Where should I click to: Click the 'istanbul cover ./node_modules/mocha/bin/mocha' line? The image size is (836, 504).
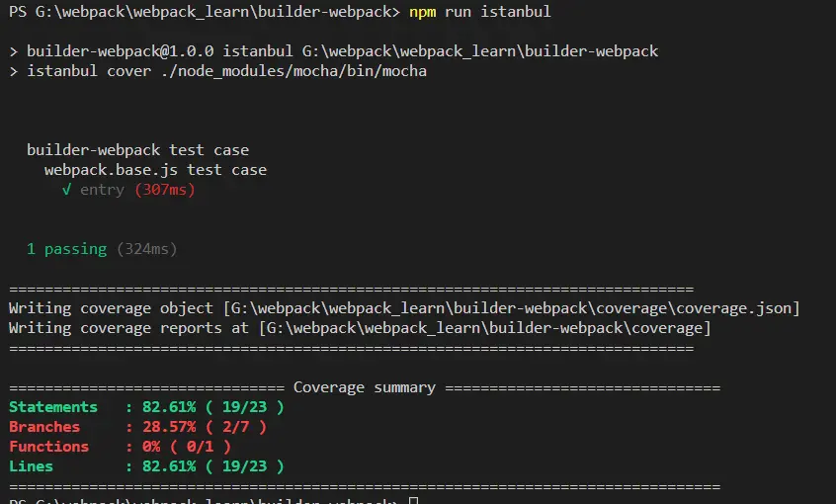tap(218, 71)
